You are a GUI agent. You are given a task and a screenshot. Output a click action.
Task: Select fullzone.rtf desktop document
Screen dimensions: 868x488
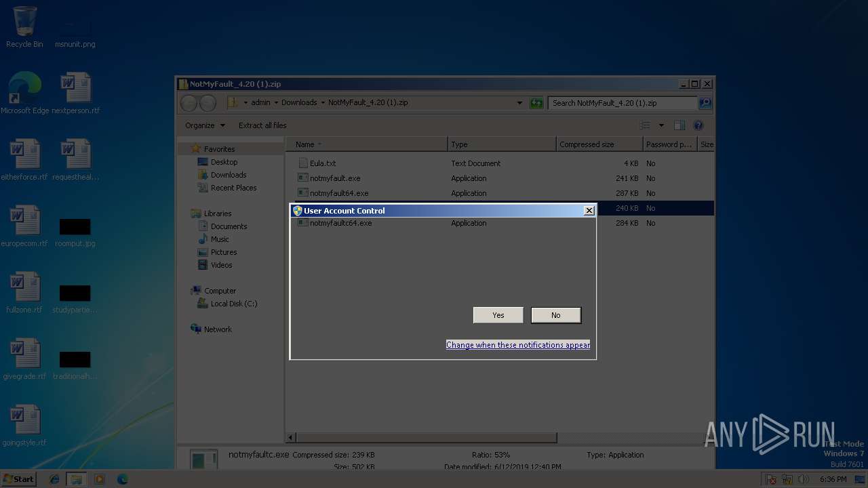pos(24,293)
